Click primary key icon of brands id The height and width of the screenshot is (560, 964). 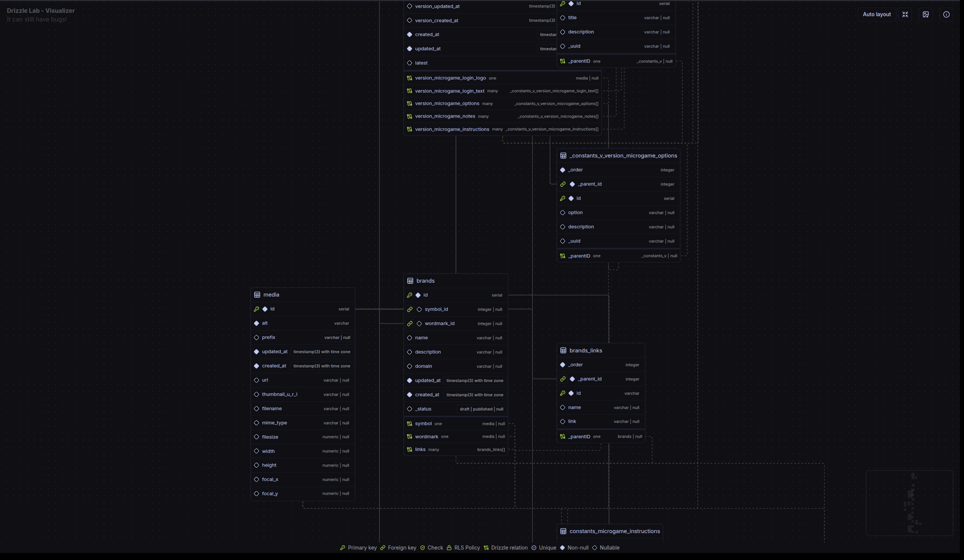click(409, 295)
